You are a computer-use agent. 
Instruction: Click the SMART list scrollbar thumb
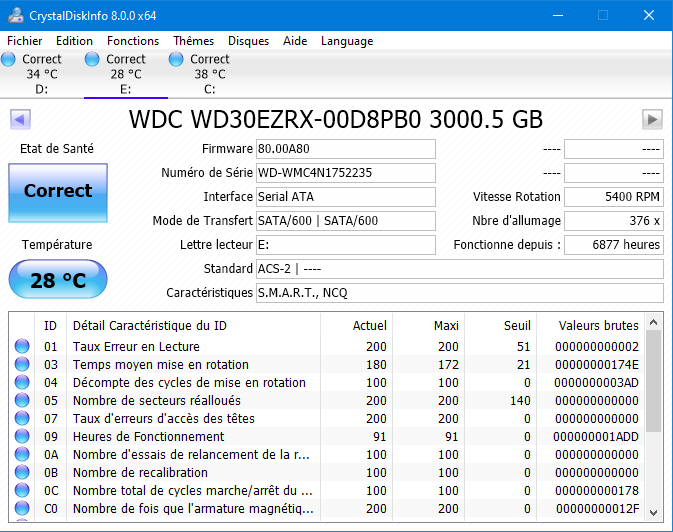pyautogui.click(x=654, y=381)
